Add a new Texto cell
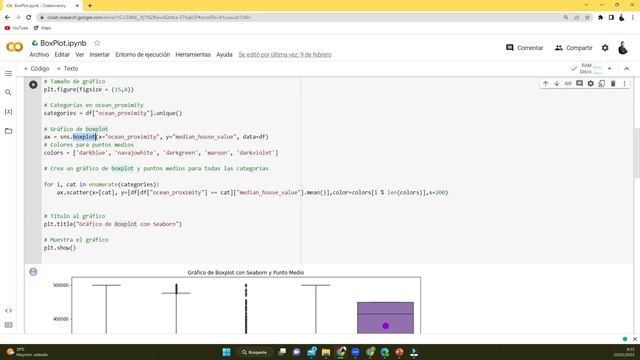The width and height of the screenshot is (640, 360). pos(67,69)
